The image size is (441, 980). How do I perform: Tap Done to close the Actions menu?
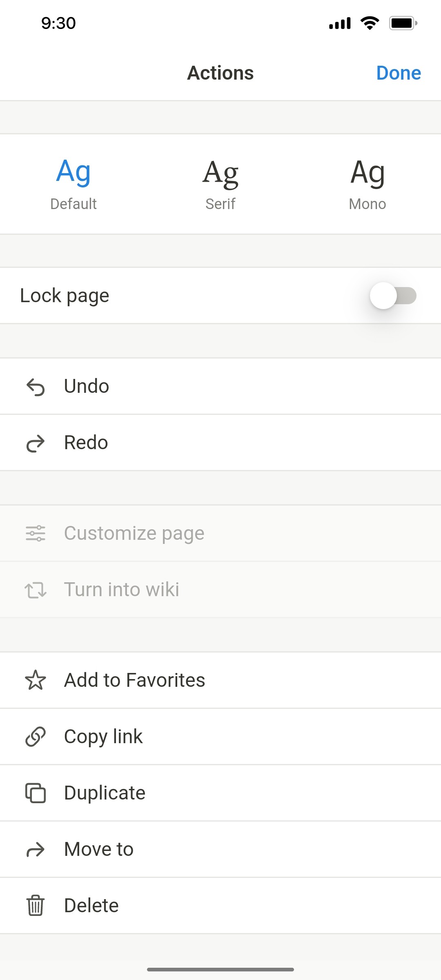click(399, 73)
